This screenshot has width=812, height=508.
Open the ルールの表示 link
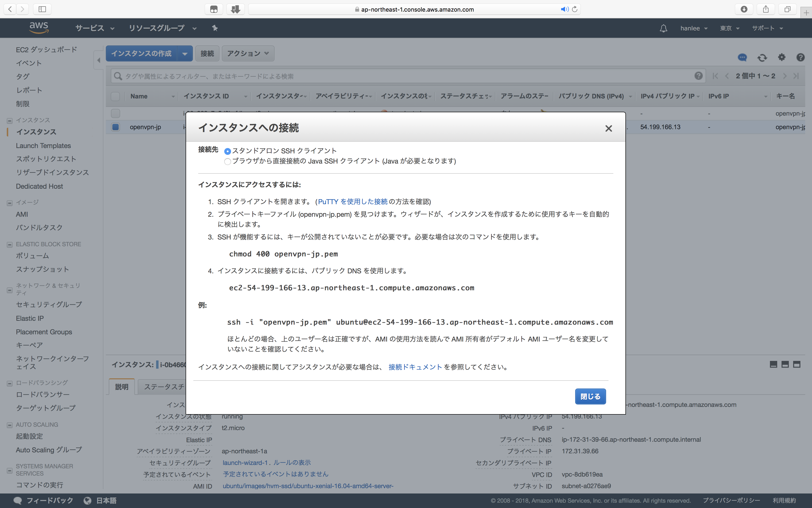292,463
